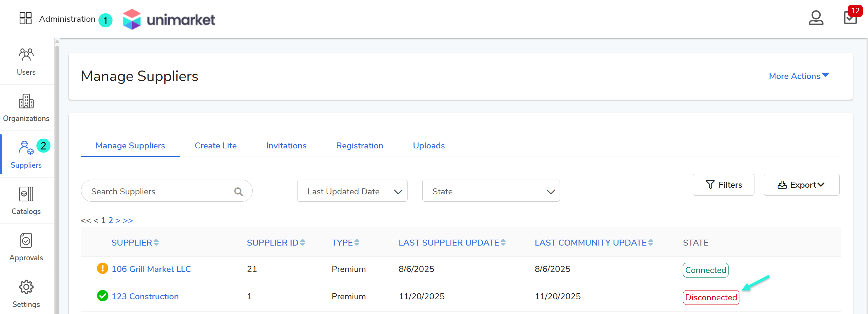
Task: Click the user profile icon
Action: coord(815,18)
